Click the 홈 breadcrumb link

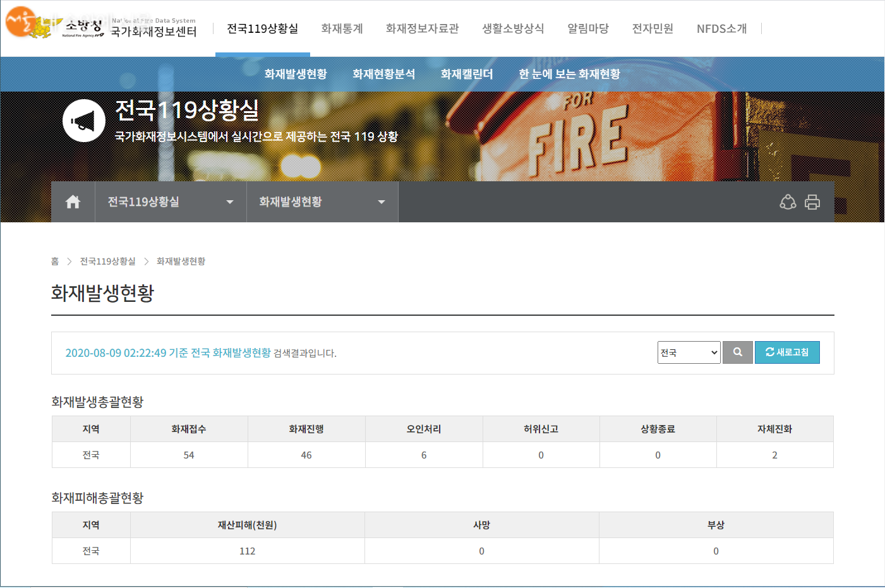click(x=55, y=261)
